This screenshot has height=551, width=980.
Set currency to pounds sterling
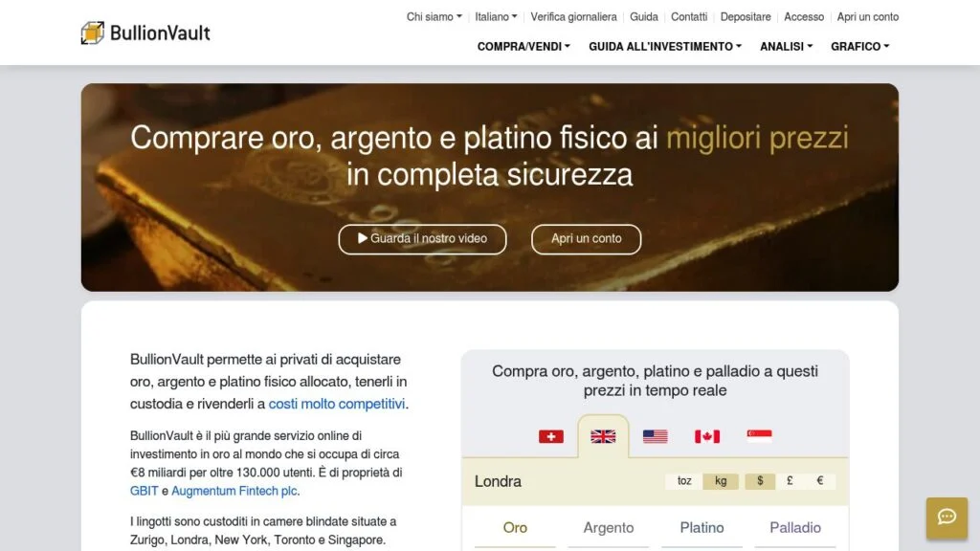pos(790,481)
